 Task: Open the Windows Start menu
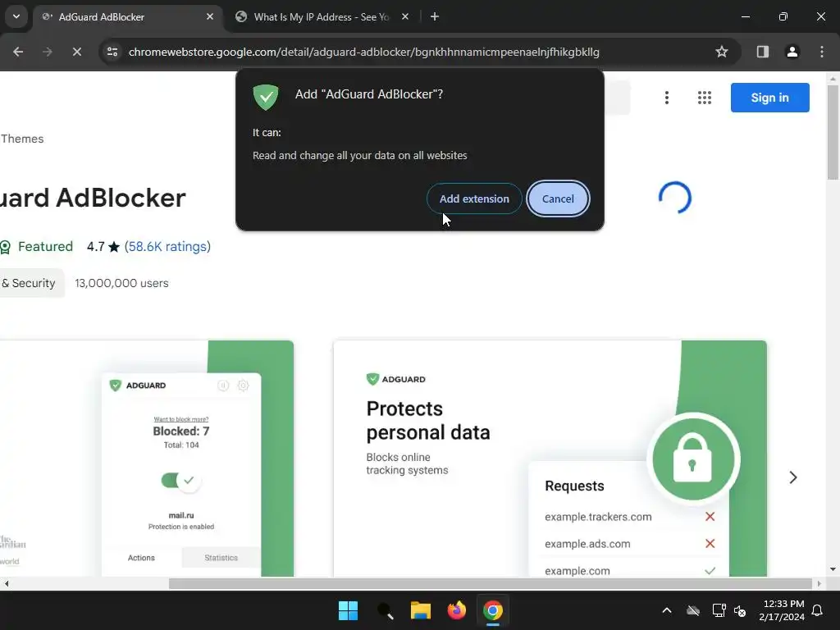tap(348, 610)
